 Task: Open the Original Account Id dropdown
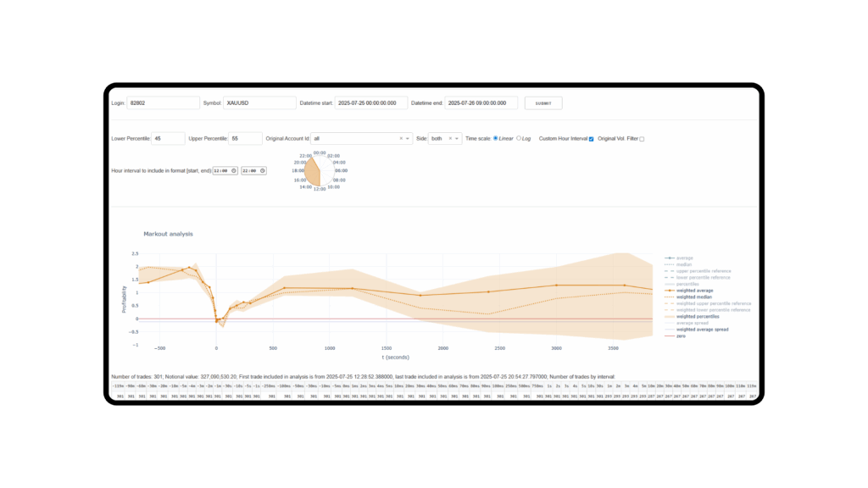click(409, 138)
